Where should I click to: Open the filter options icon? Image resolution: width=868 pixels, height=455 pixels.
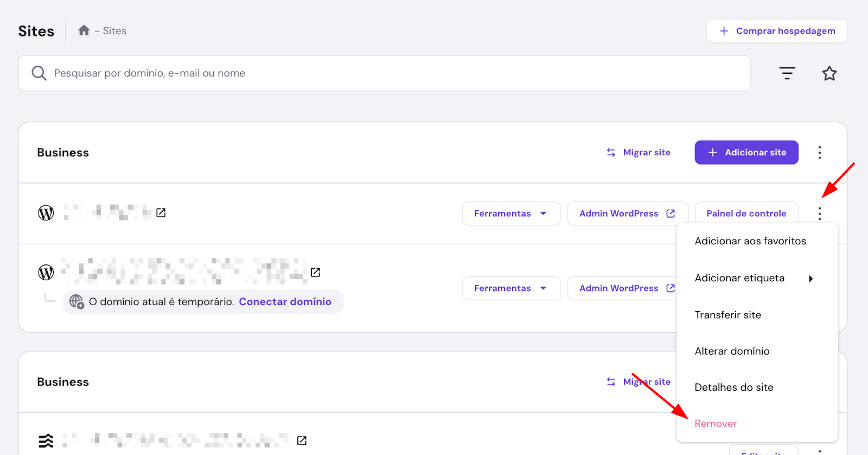787,73
